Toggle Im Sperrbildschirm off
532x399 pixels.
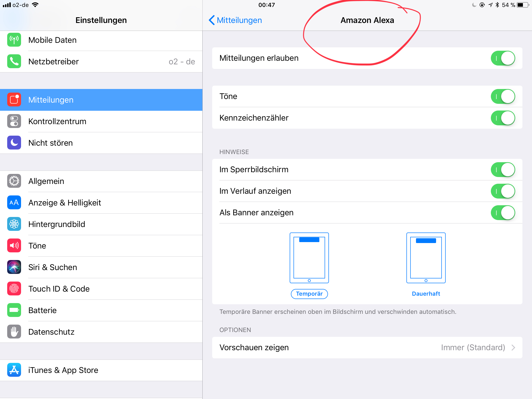pyautogui.click(x=503, y=170)
